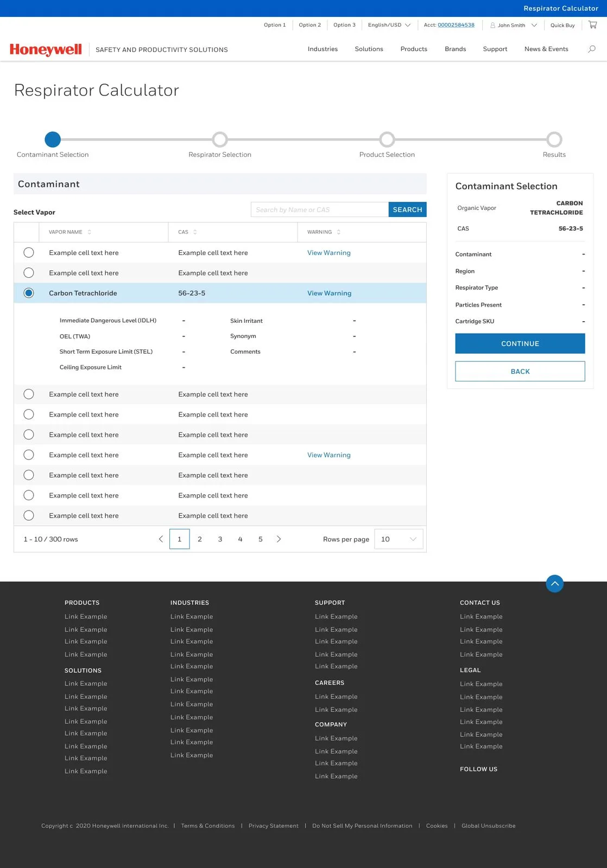Click the first Link Example under CAREERS
Screen dimensions: 607x868
(x=336, y=697)
